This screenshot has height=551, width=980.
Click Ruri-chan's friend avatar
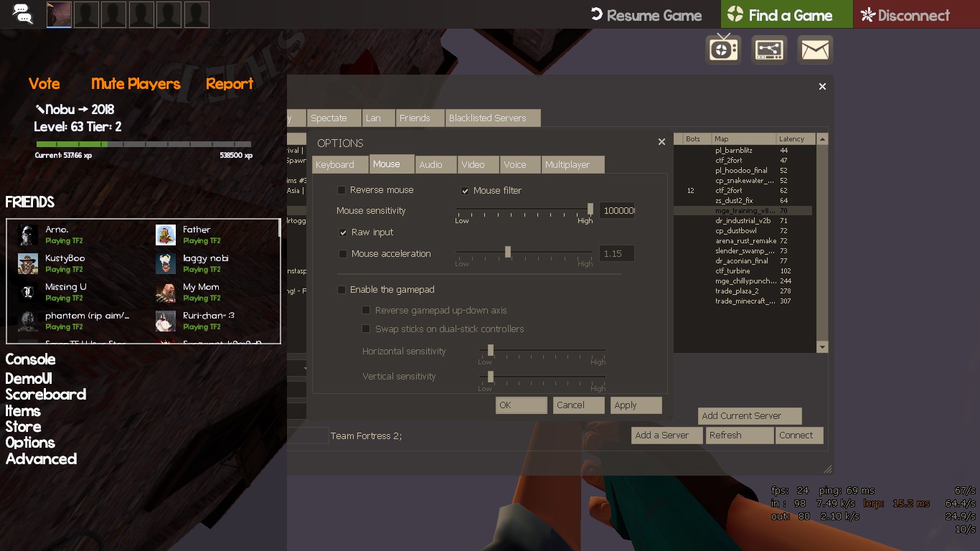[x=166, y=321]
